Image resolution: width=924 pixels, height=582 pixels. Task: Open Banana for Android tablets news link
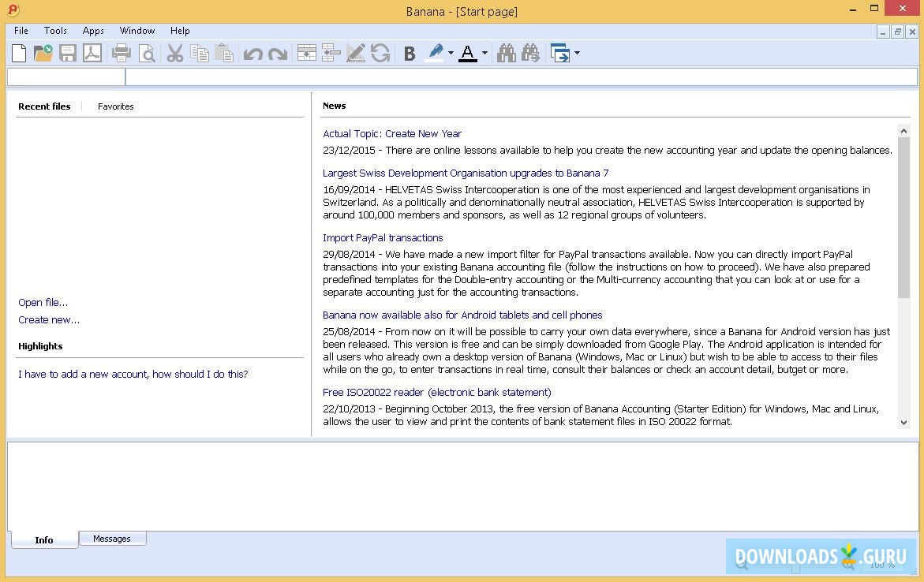tap(462, 315)
